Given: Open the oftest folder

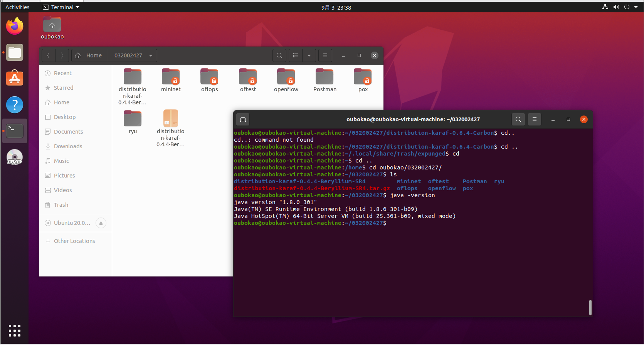Looking at the screenshot, I should coord(248,81).
